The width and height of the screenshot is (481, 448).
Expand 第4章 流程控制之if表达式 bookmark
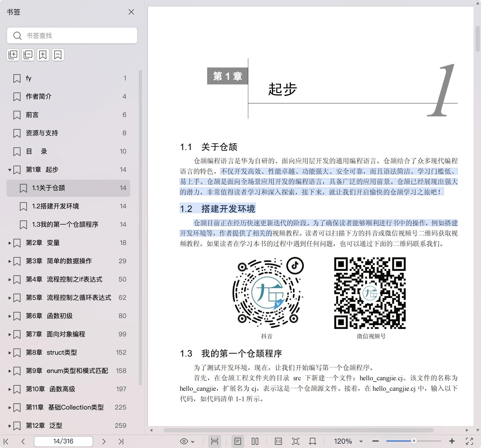click(x=10, y=279)
